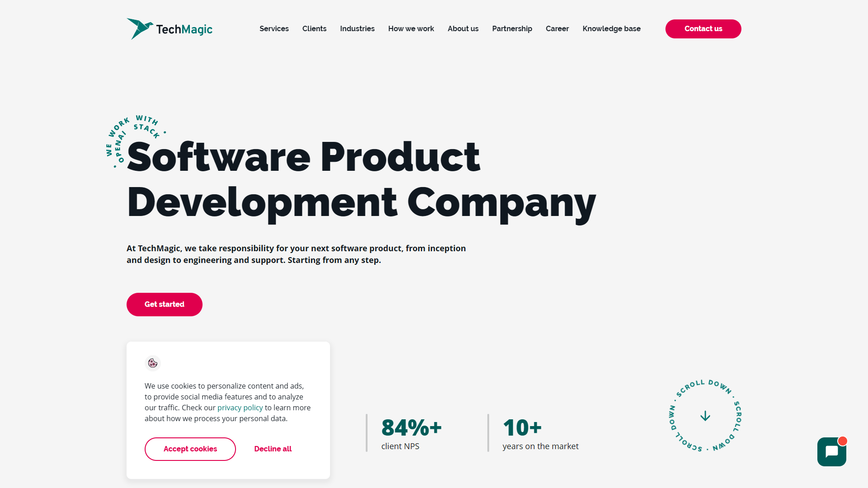The width and height of the screenshot is (868, 488).
Task: Click 'Accept cookies' button in consent popup
Action: point(190,449)
